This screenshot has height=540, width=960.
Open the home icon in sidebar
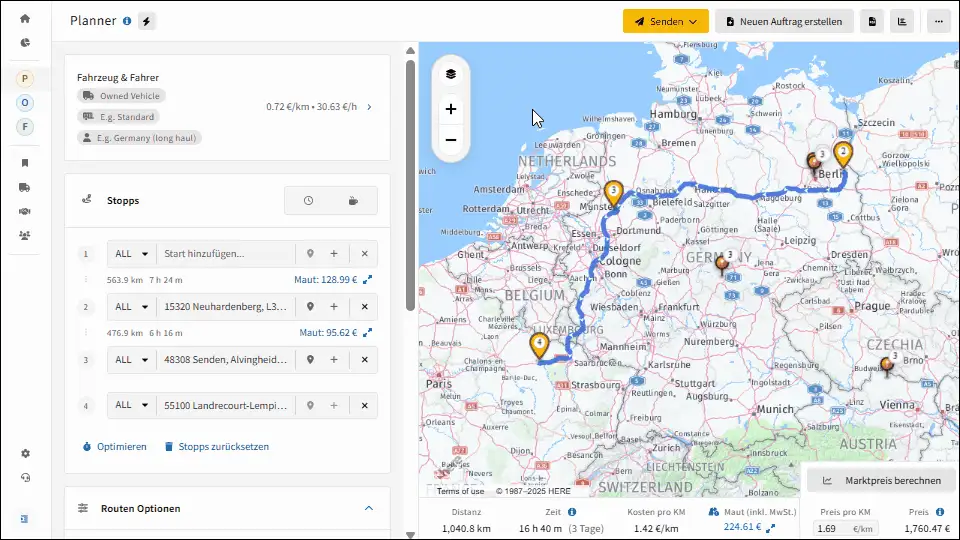click(x=24, y=18)
